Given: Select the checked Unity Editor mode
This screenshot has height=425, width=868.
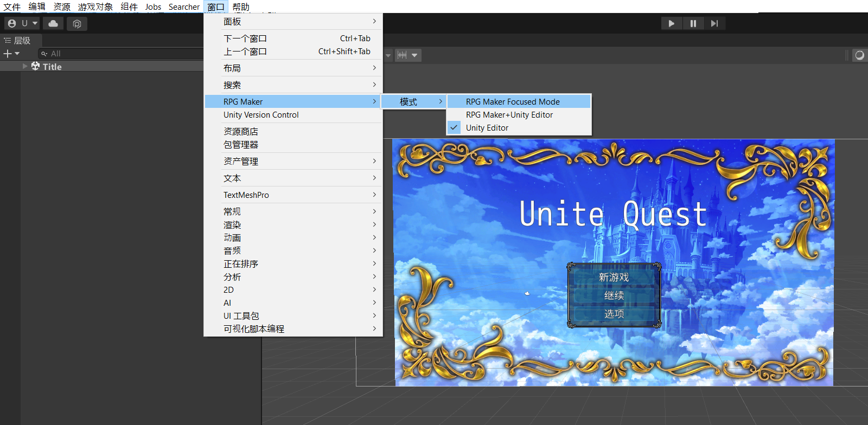Looking at the screenshot, I should pos(487,128).
